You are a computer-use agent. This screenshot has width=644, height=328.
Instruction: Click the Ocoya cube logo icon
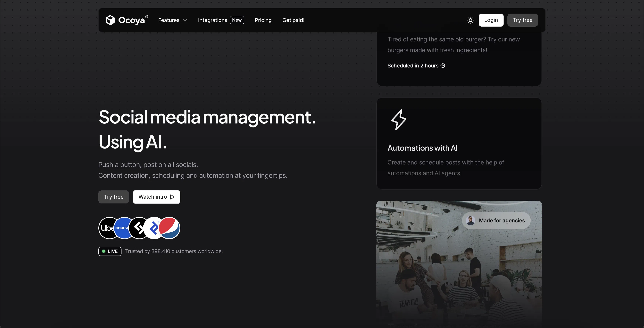click(x=110, y=20)
